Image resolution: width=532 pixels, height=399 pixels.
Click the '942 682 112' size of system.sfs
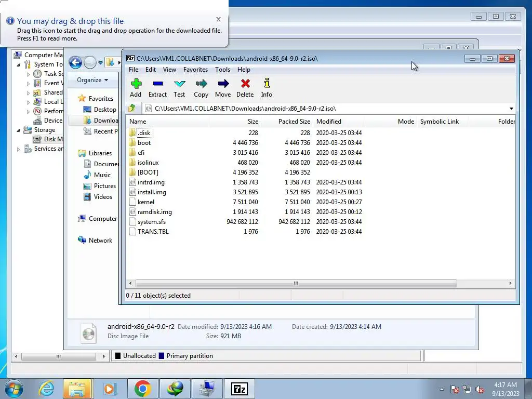tap(242, 221)
